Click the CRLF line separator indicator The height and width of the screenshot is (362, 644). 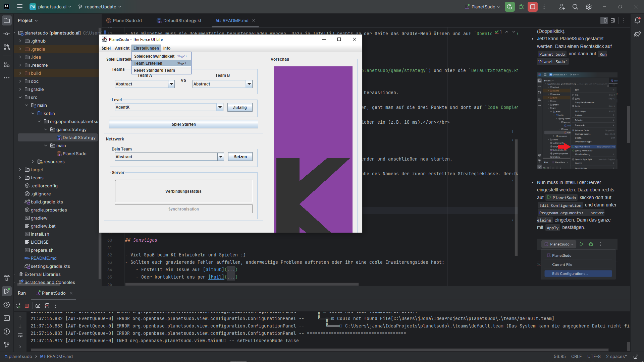[x=576, y=357]
